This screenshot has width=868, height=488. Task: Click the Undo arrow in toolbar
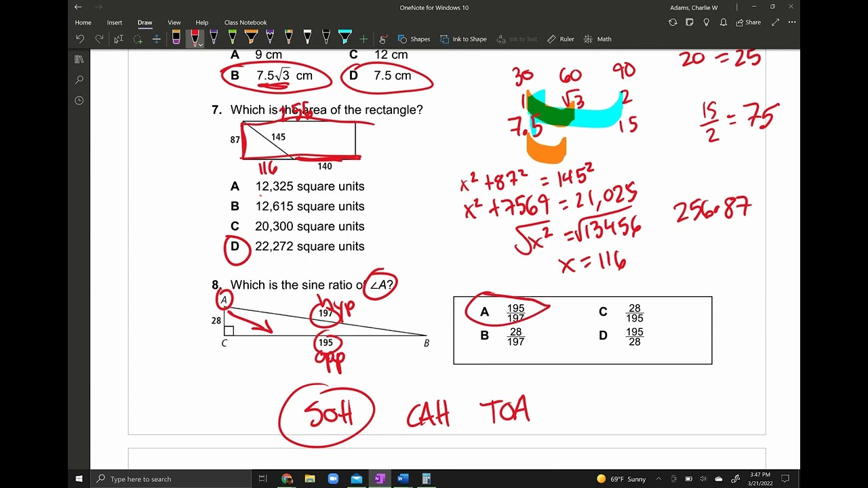pyautogui.click(x=80, y=39)
